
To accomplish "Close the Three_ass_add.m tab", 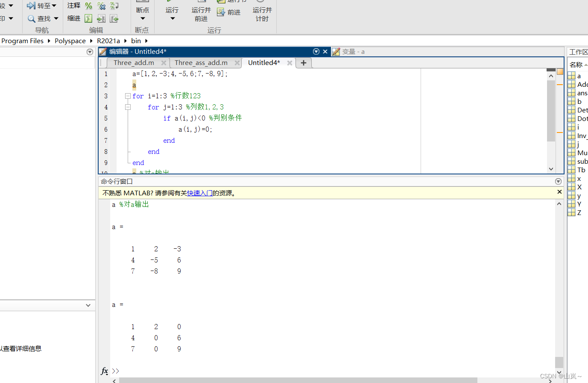I will (237, 63).
